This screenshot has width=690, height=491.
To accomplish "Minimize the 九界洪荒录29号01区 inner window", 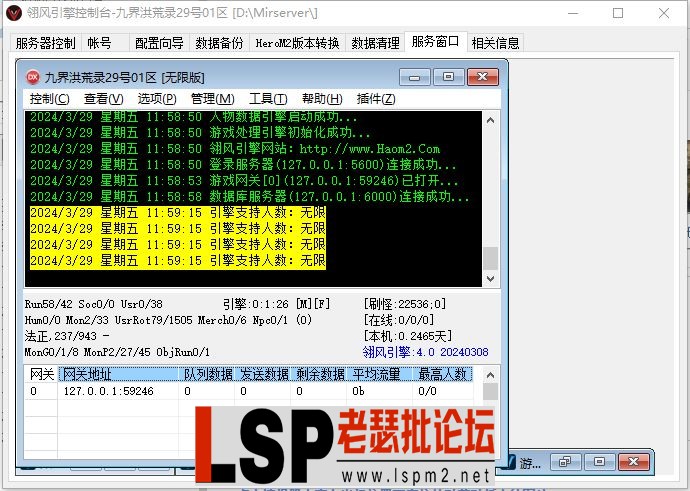I will (x=415, y=77).
